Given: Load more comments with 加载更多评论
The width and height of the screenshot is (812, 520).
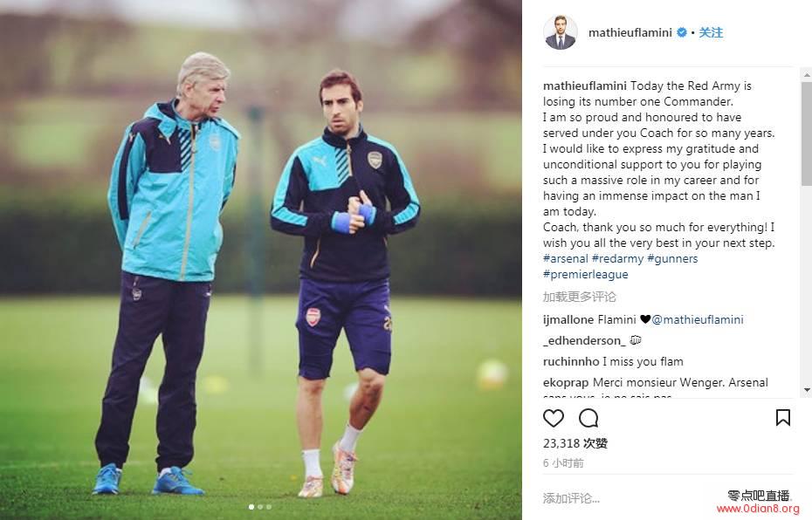Looking at the screenshot, I should click(580, 297).
